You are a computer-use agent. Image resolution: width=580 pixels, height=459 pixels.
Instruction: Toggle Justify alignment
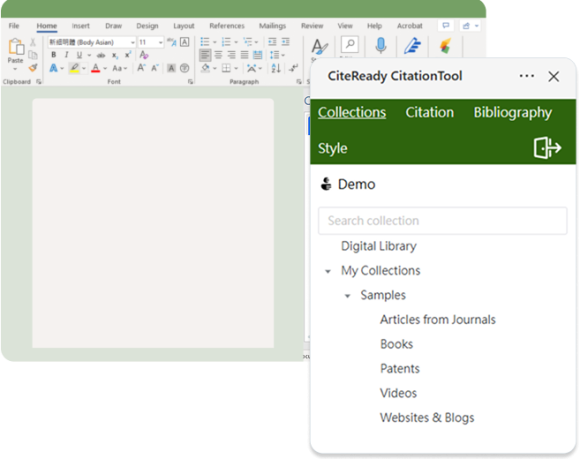pos(244,55)
